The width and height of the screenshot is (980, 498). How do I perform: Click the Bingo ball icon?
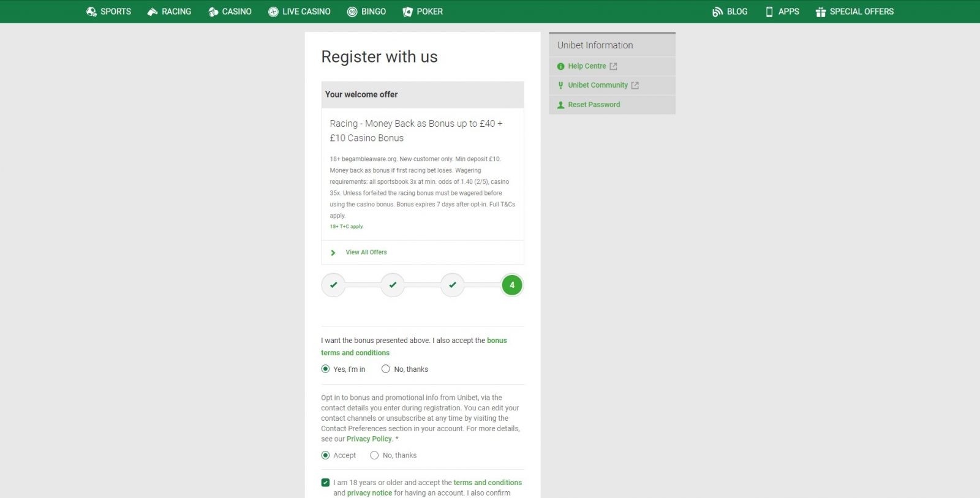pyautogui.click(x=352, y=12)
